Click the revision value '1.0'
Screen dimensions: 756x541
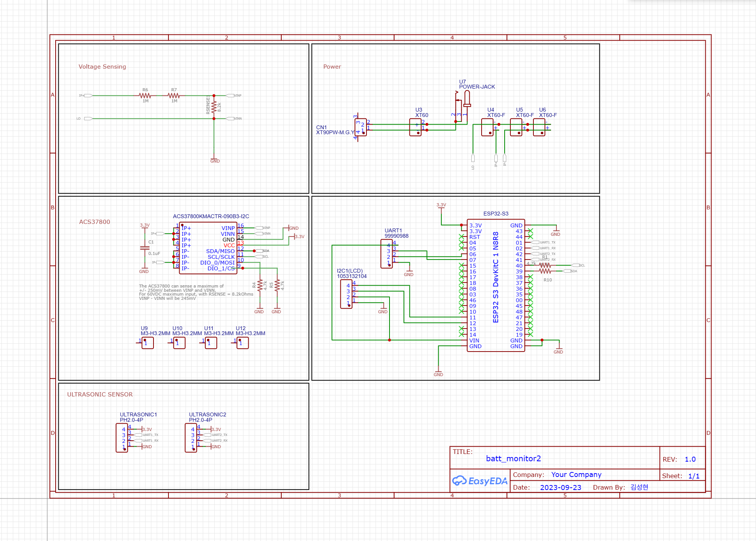pos(690,459)
